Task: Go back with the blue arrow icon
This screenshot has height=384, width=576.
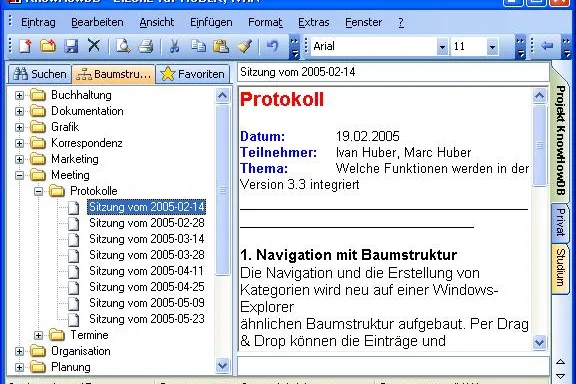Action: [547, 46]
